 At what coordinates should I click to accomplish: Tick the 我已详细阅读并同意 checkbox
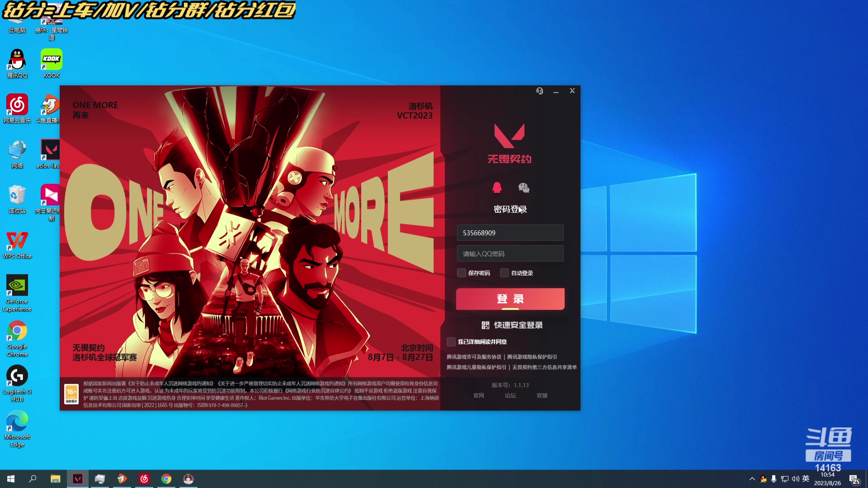(x=451, y=342)
